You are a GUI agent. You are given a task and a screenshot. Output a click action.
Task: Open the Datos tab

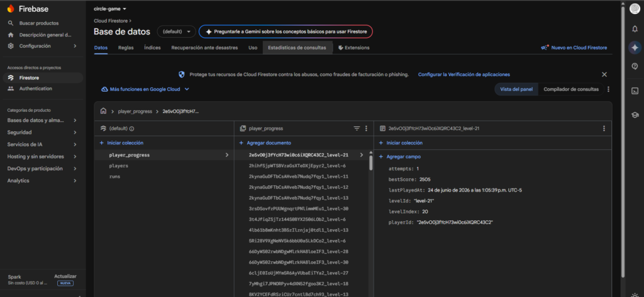[x=101, y=48]
